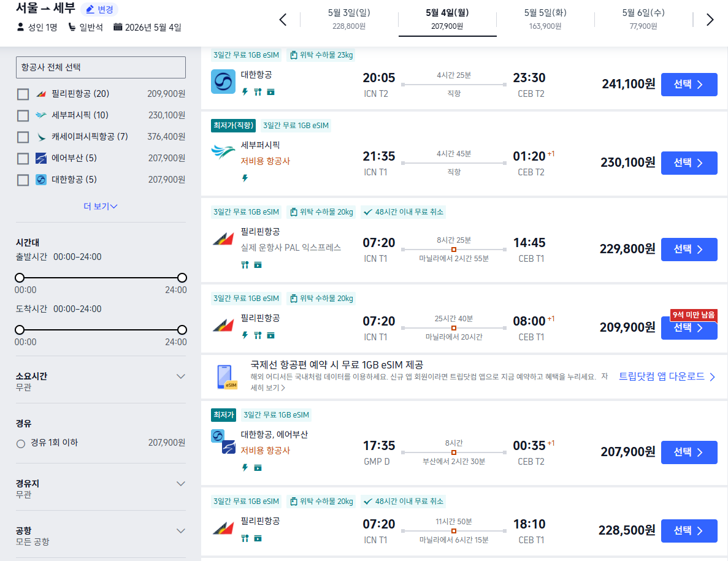Image resolution: width=728 pixels, height=561 pixels.
Task: Click the eSIM phone icon in promo banner
Action: [226, 377]
